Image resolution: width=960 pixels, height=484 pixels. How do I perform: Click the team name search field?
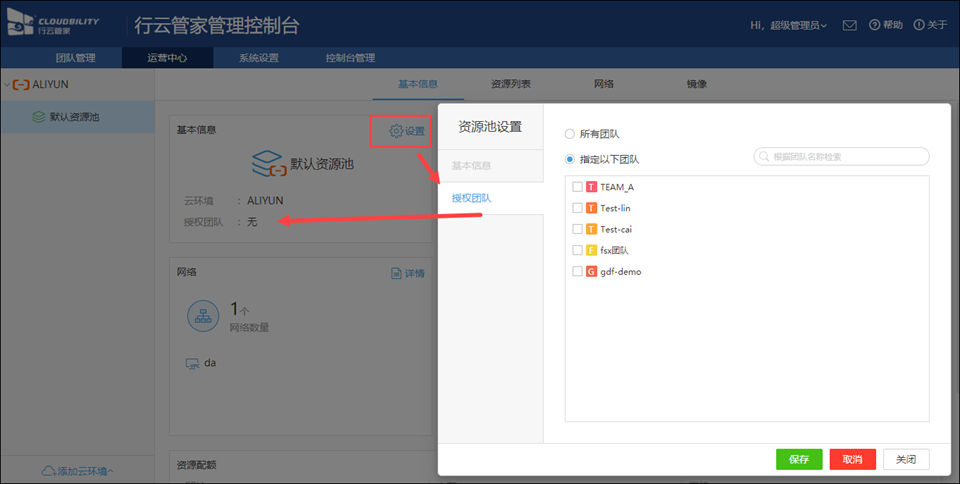[x=845, y=157]
